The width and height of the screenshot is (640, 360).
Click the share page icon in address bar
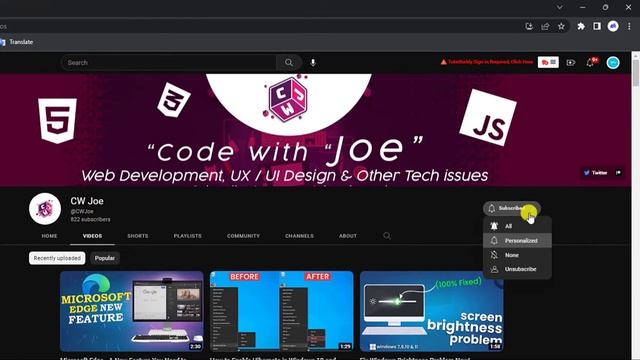545,27
